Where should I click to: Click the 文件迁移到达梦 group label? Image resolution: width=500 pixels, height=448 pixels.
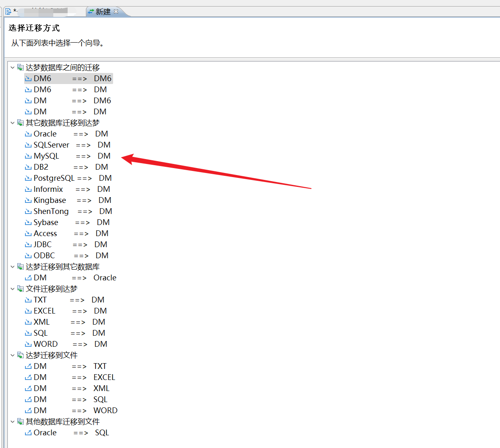[52, 289]
